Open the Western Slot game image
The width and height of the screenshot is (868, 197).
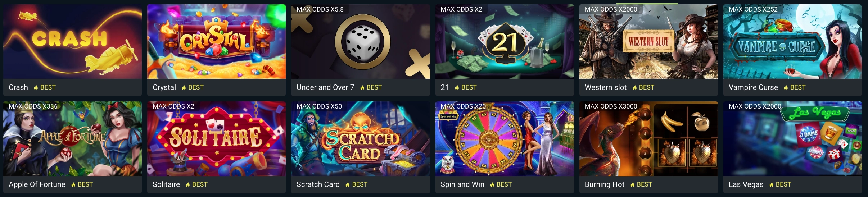click(x=648, y=41)
